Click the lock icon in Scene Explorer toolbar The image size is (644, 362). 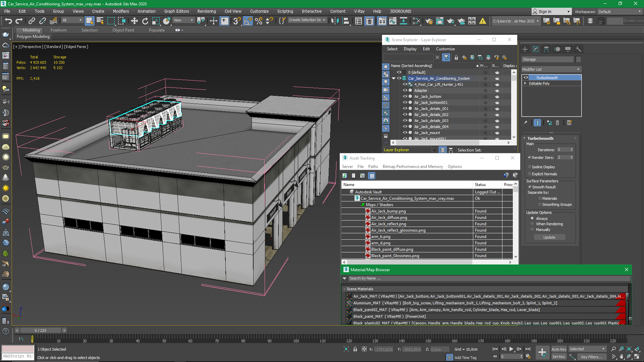(456, 57)
